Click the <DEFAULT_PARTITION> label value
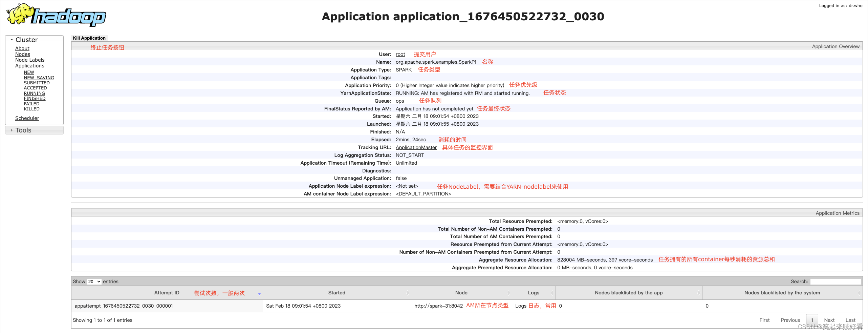868x333 pixels. 424,194
